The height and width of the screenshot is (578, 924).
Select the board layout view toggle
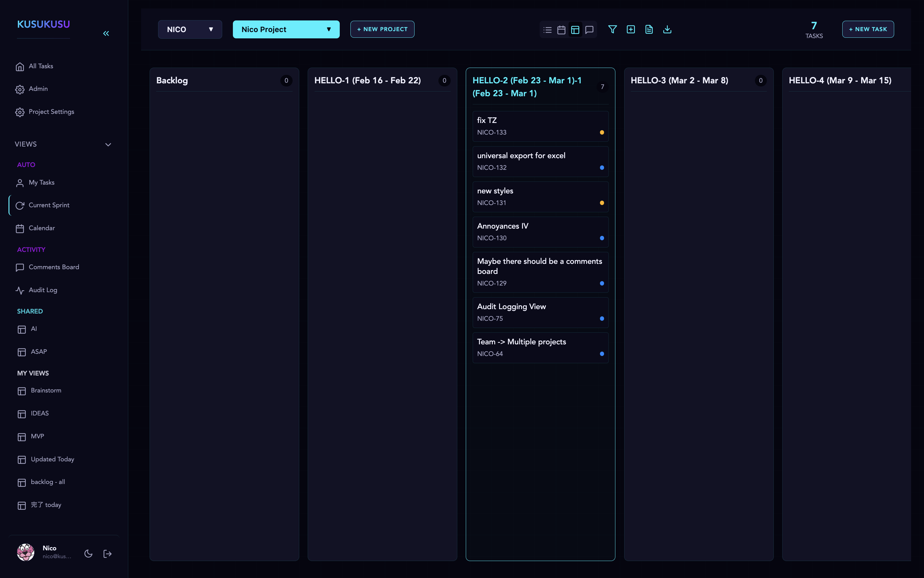click(575, 30)
